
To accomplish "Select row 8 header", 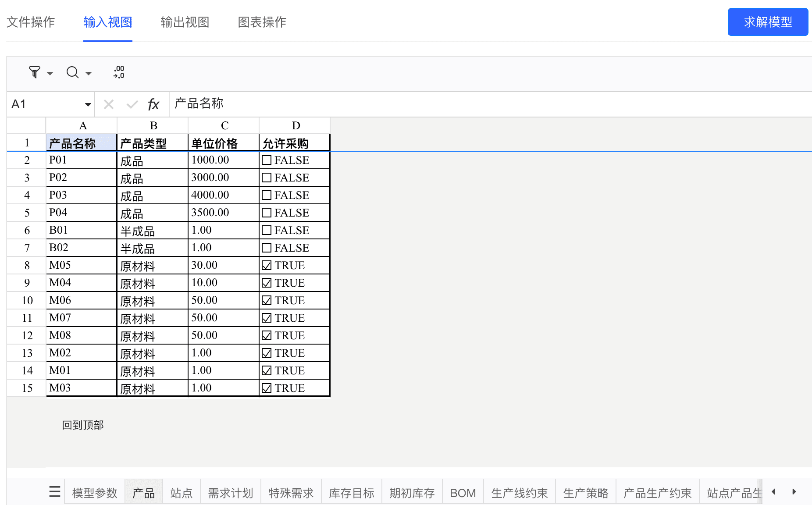I will coord(27,265).
